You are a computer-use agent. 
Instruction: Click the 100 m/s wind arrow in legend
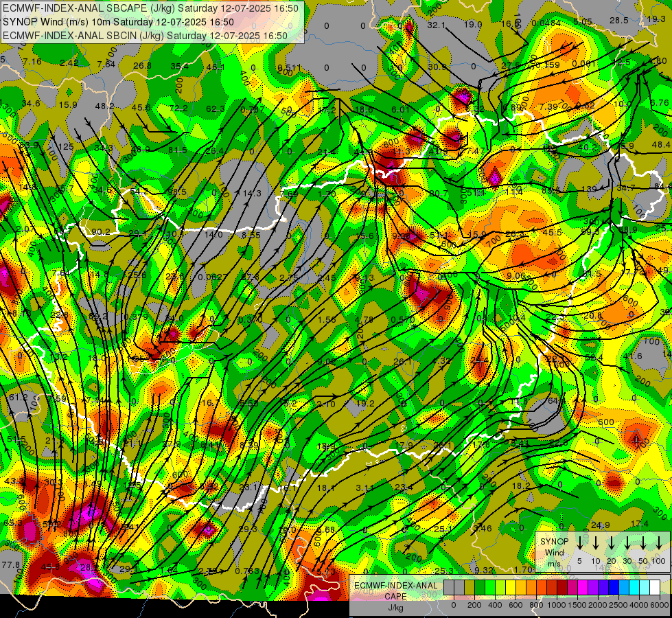(x=659, y=543)
